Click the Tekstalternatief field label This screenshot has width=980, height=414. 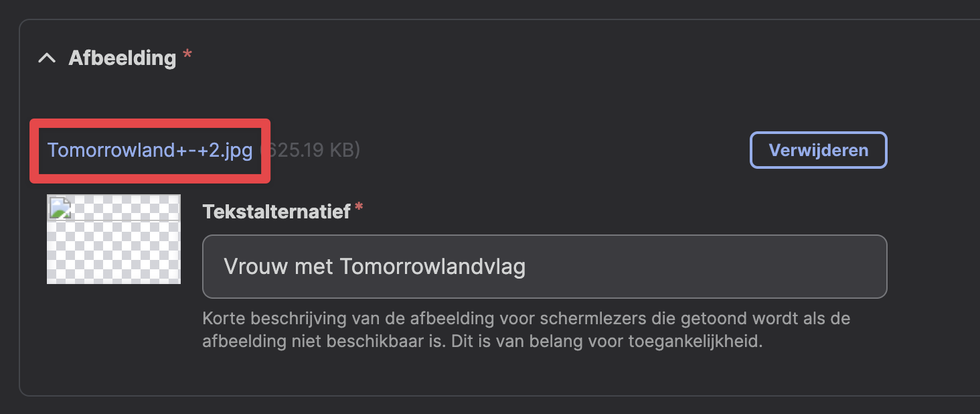pyautogui.click(x=276, y=212)
